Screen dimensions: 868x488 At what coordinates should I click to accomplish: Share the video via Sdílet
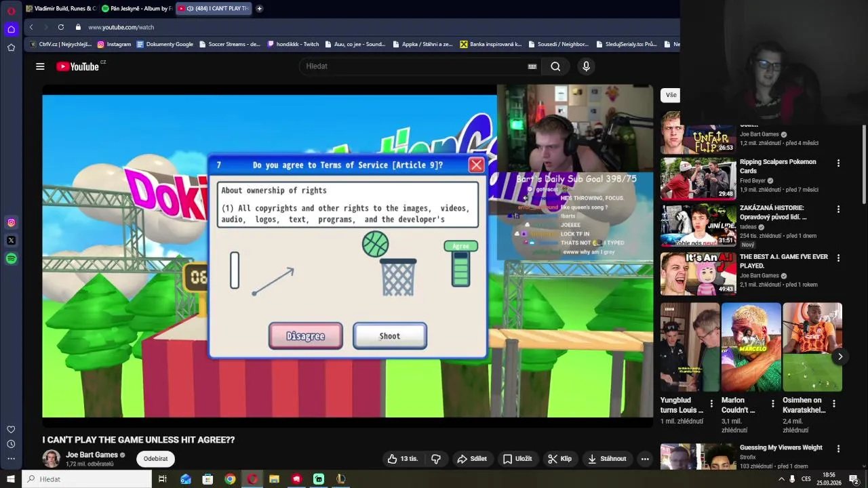tap(472, 459)
